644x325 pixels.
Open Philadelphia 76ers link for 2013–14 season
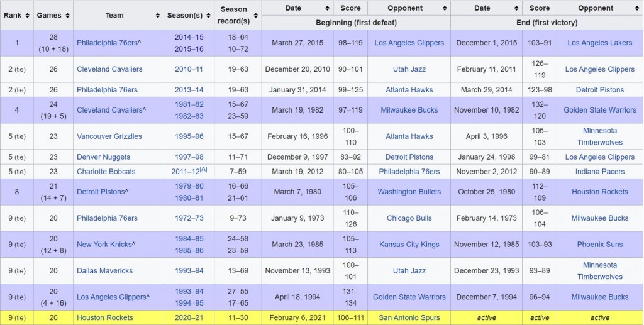(107, 89)
